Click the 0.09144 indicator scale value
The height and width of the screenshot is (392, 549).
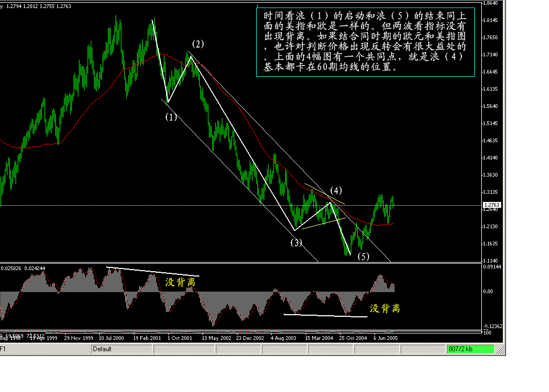[x=492, y=267]
